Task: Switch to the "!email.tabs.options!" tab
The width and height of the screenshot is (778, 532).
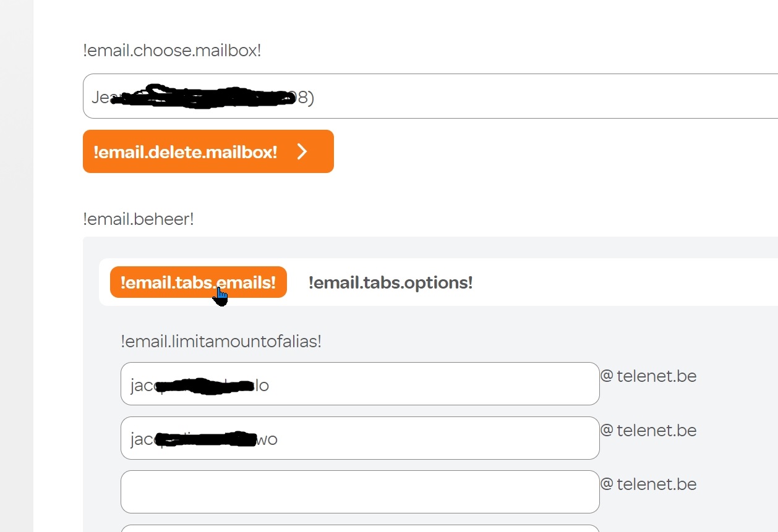Action: click(x=390, y=283)
